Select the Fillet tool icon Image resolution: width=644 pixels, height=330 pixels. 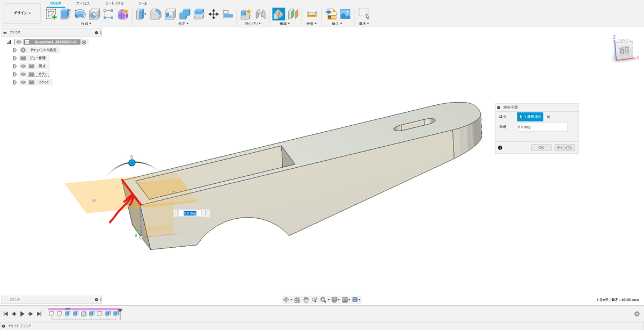(156, 15)
